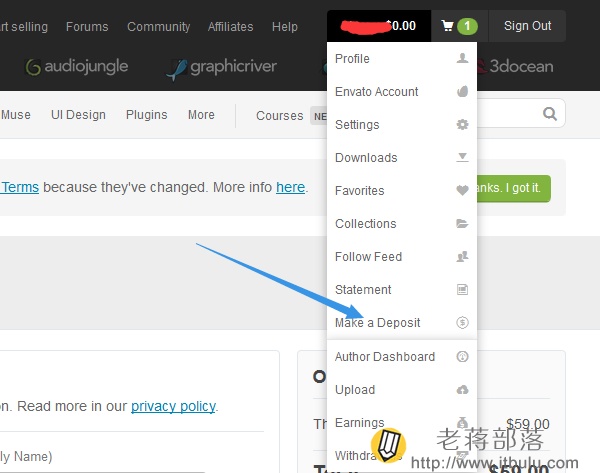Follow the Terms link
600x473 pixels.
click(19, 187)
